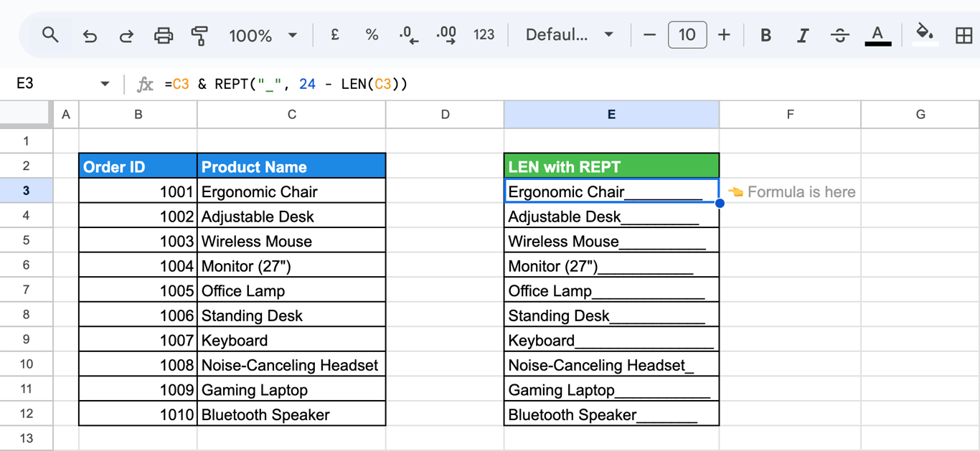The height and width of the screenshot is (451, 980).
Task: Decrease decimal places
Action: tap(409, 35)
